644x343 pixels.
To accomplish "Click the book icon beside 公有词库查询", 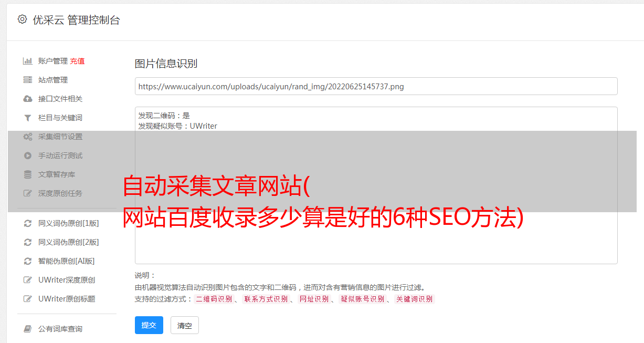I will pos(28,329).
